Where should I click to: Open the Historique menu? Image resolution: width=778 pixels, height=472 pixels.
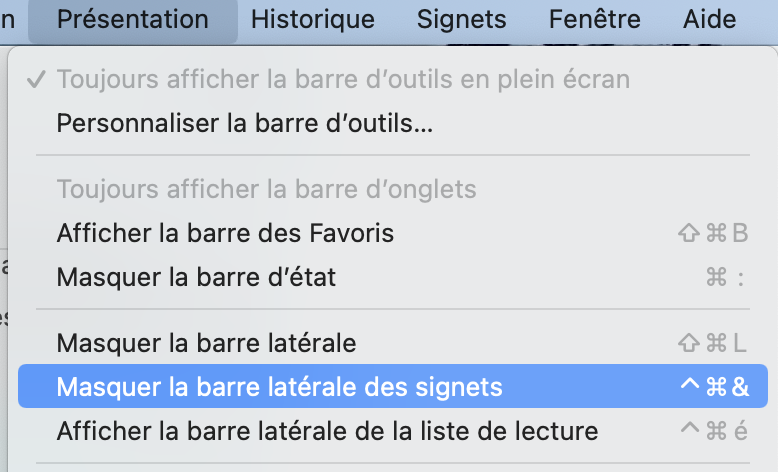[313, 19]
